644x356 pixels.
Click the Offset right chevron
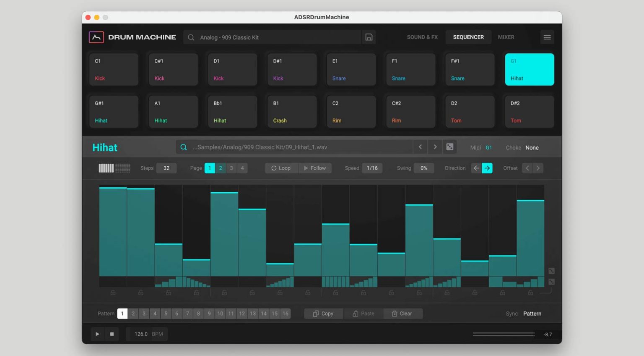539,168
